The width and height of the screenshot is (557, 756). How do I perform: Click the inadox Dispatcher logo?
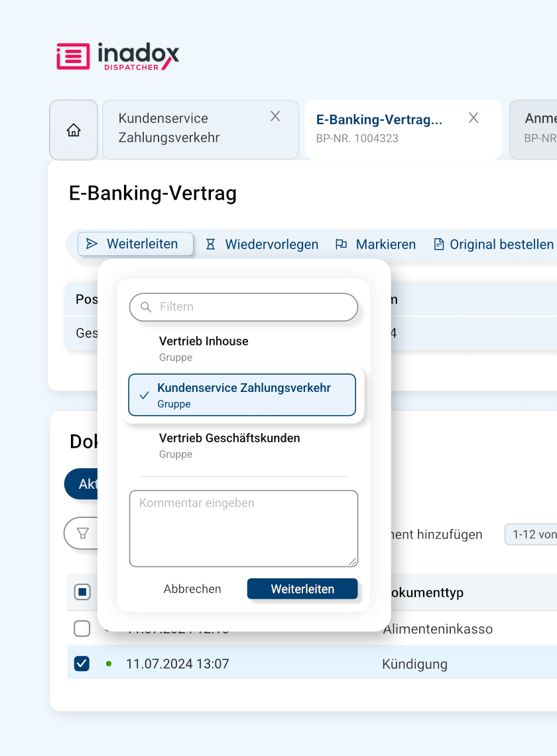tap(117, 56)
